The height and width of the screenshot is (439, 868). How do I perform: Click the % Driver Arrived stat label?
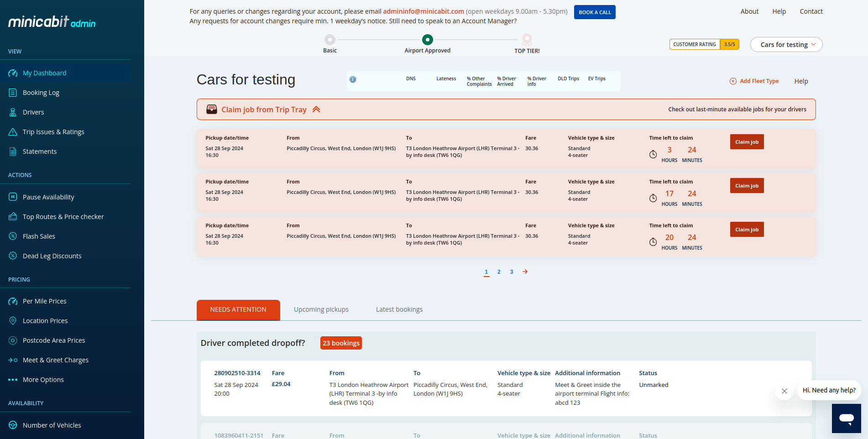tap(507, 82)
